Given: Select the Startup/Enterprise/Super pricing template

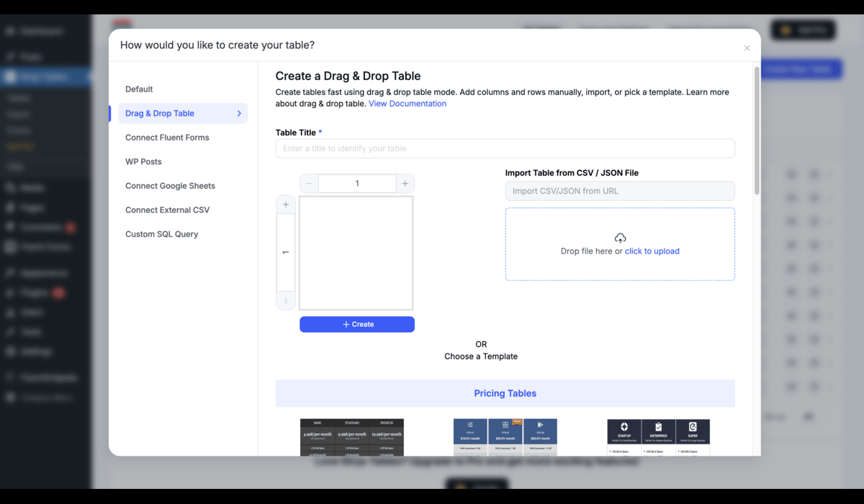Looking at the screenshot, I should point(659,437).
